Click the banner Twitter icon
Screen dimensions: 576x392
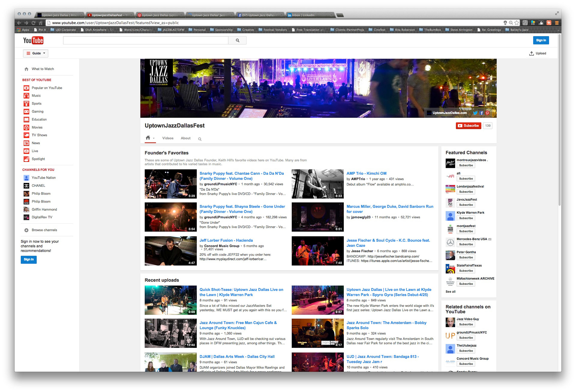coord(475,113)
